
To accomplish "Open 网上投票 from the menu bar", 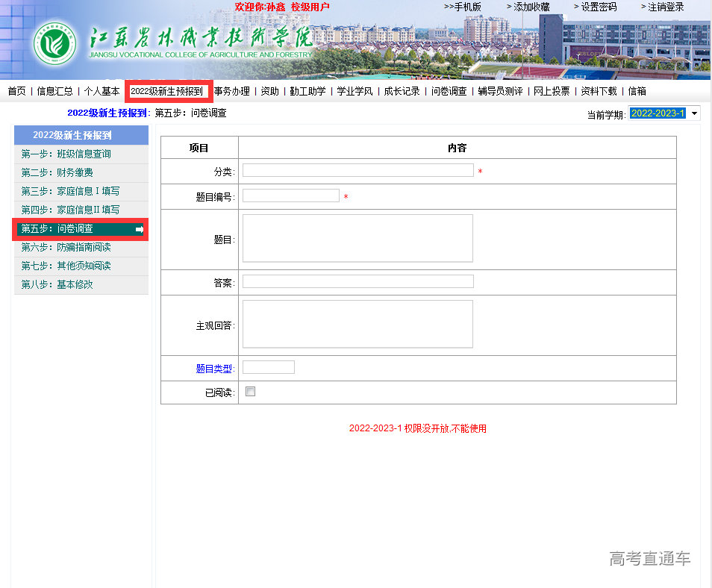I will click(x=552, y=91).
